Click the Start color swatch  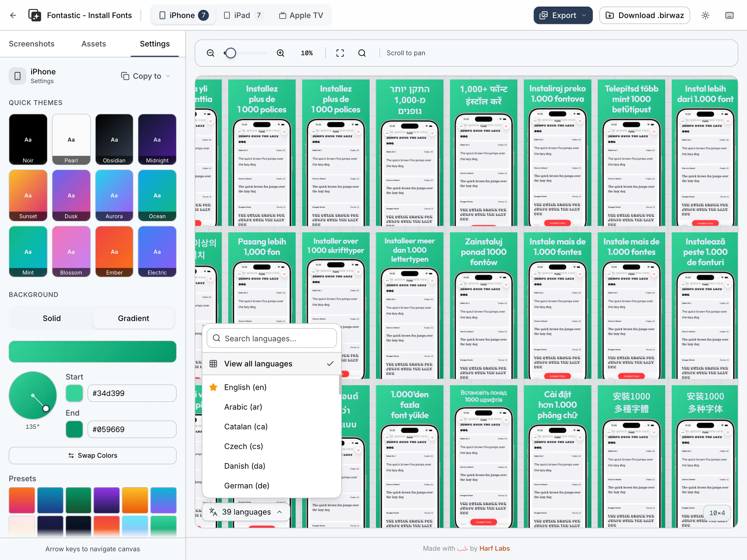(x=74, y=393)
